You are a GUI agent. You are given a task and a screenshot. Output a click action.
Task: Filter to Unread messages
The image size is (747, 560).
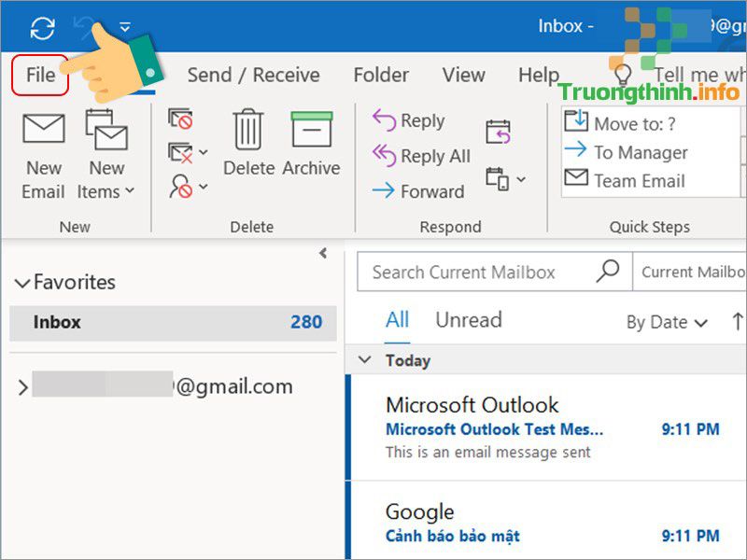469,320
